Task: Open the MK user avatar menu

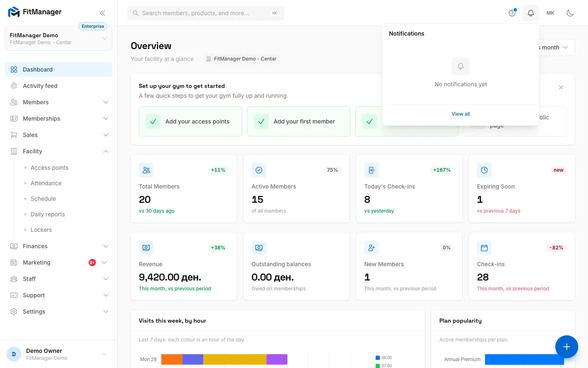Action: click(x=550, y=13)
